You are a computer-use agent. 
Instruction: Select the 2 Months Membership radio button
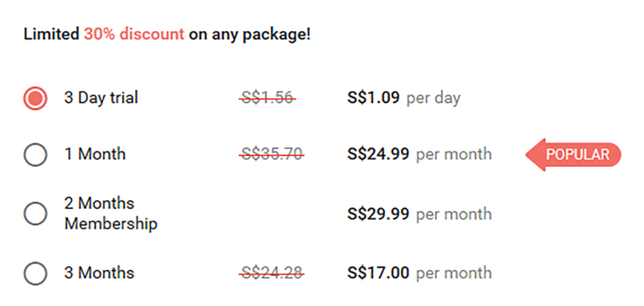[x=35, y=214]
